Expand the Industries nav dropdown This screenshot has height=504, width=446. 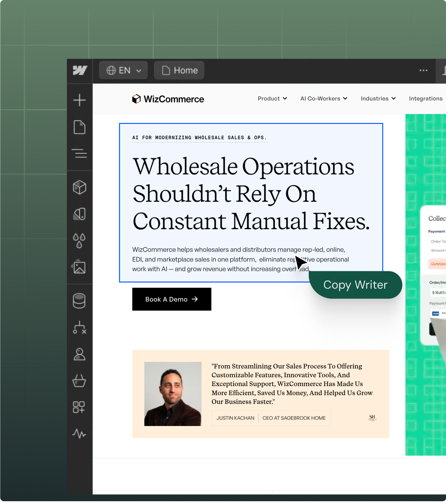(378, 99)
